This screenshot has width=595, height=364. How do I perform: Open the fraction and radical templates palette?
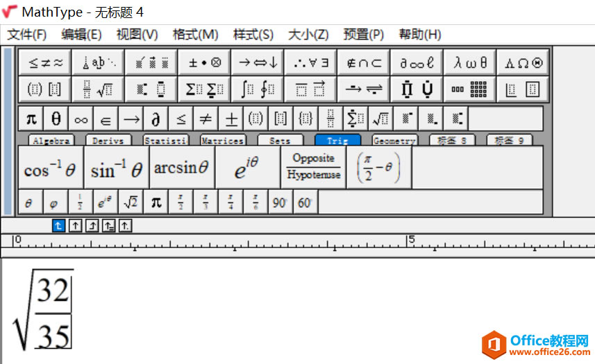point(98,89)
